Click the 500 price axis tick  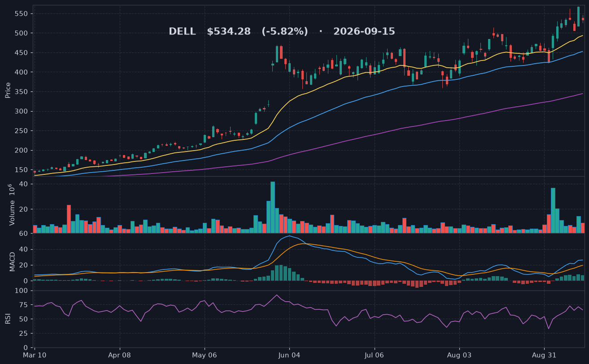(x=22, y=33)
